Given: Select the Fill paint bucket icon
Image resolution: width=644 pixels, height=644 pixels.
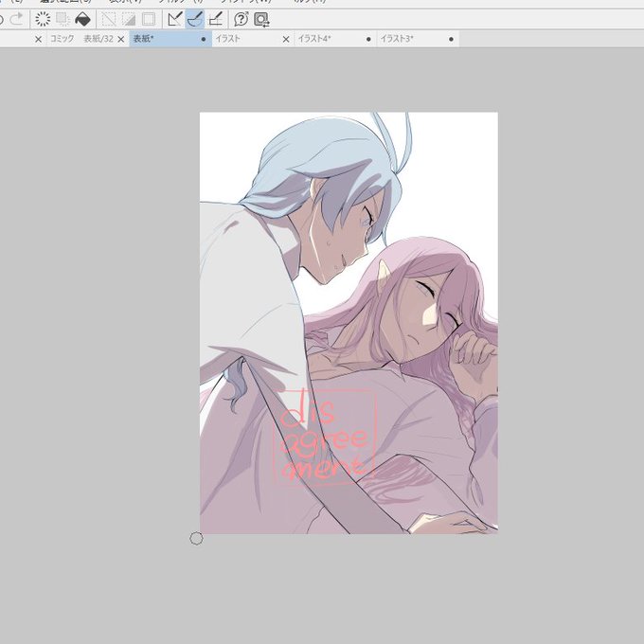Looking at the screenshot, I should (x=82, y=19).
